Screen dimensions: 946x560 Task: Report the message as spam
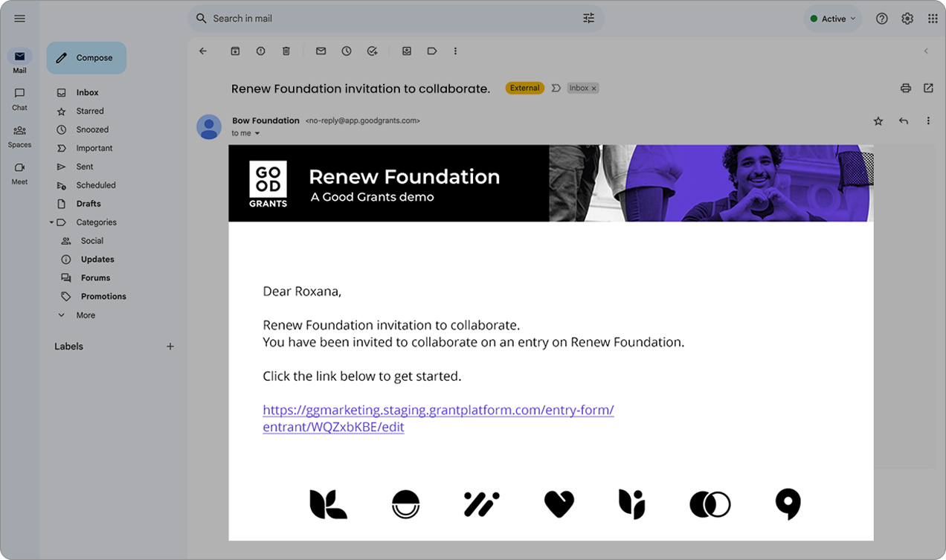(260, 51)
